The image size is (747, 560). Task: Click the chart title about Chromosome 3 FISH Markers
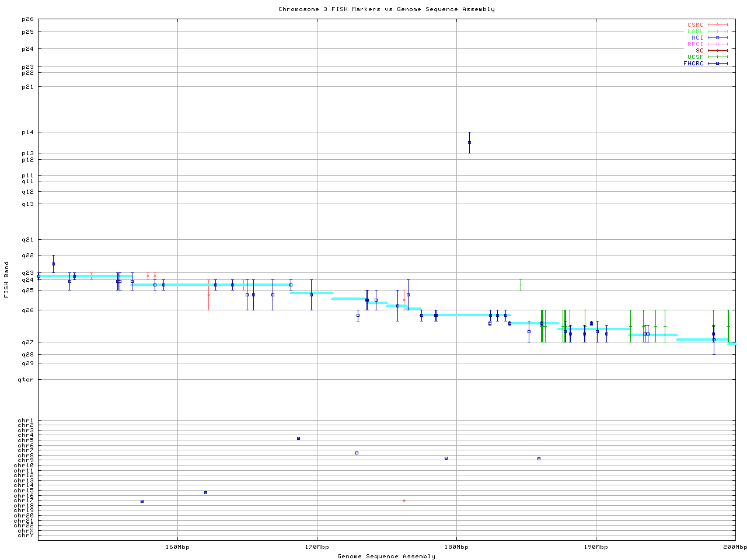(386, 9)
